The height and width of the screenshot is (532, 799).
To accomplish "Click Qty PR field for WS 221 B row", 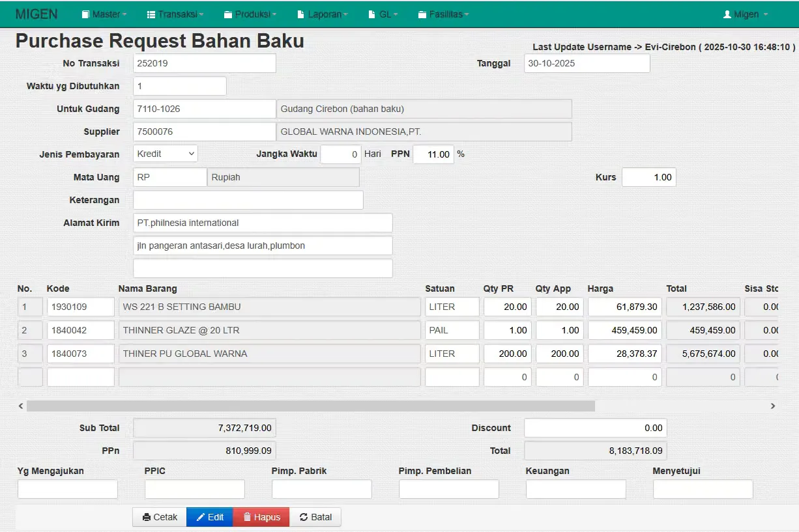I will tap(508, 307).
